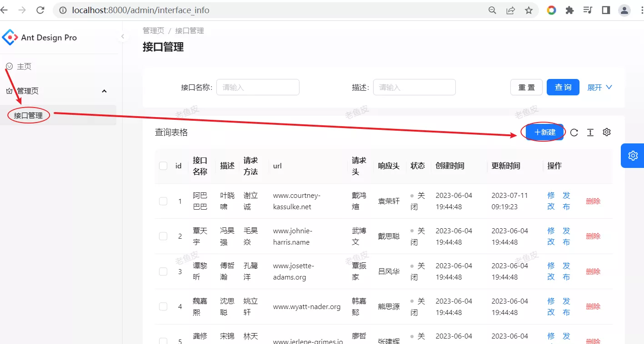Click 修改 for 阿巴巴巴 row
The width and height of the screenshot is (644, 344).
click(x=551, y=201)
